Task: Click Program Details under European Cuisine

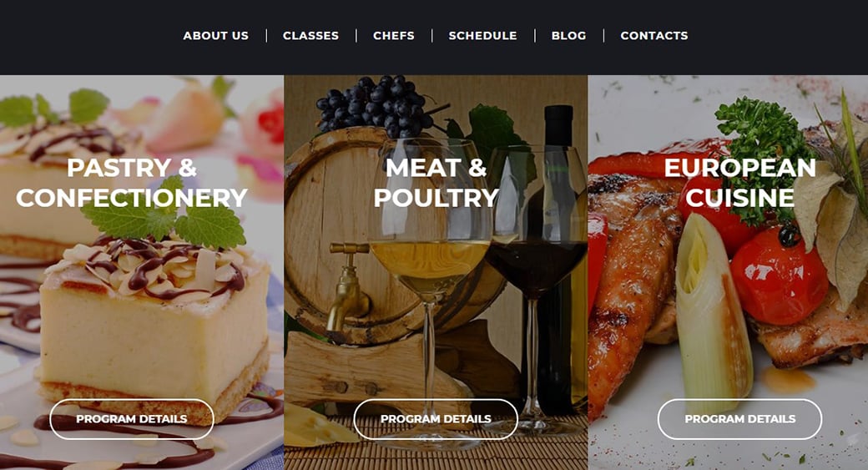Action: tap(739, 419)
